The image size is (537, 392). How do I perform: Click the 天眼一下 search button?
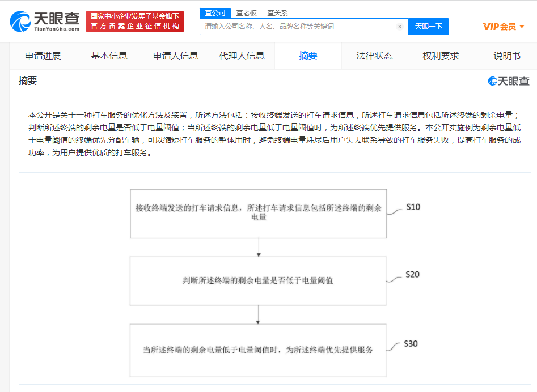pos(428,27)
